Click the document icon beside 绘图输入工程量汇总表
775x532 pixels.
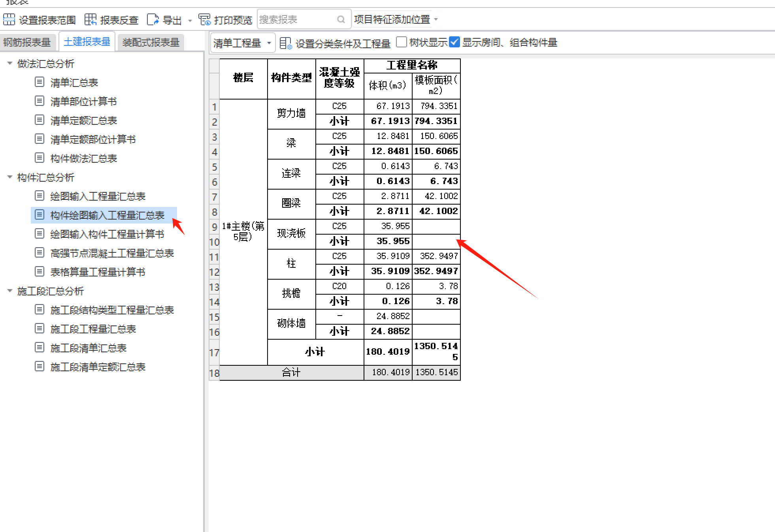pyautogui.click(x=40, y=196)
